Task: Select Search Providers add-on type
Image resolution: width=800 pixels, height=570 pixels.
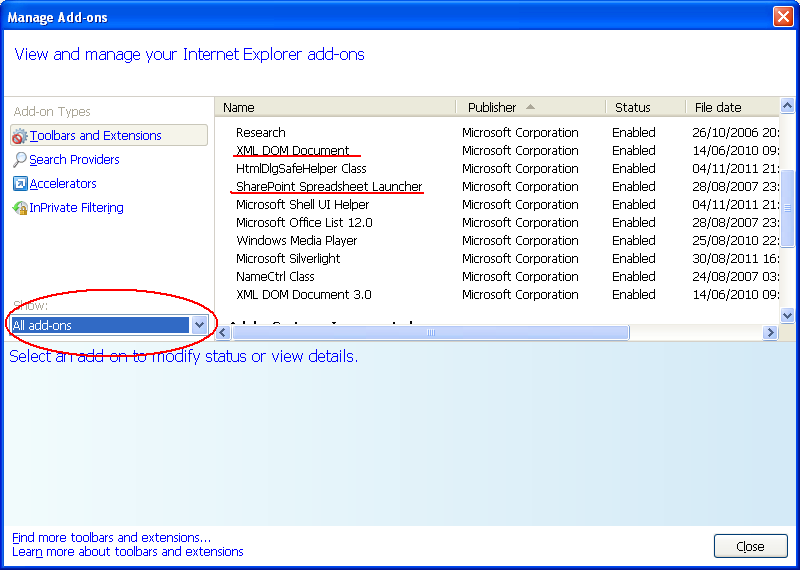Action: point(74,160)
